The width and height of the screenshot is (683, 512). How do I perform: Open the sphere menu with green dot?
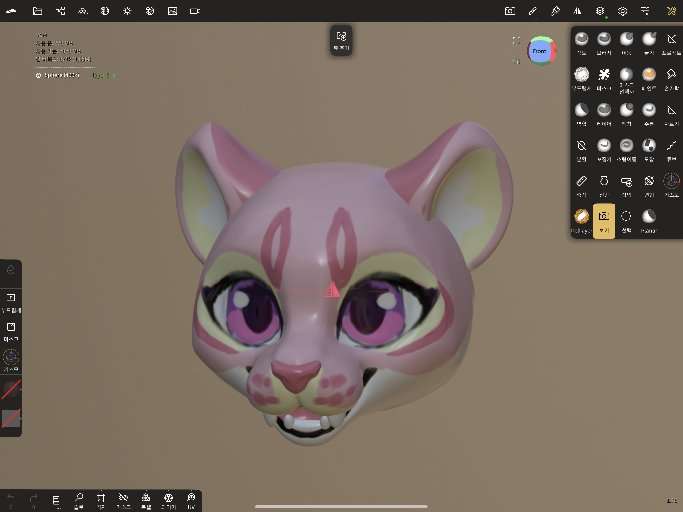click(600, 11)
